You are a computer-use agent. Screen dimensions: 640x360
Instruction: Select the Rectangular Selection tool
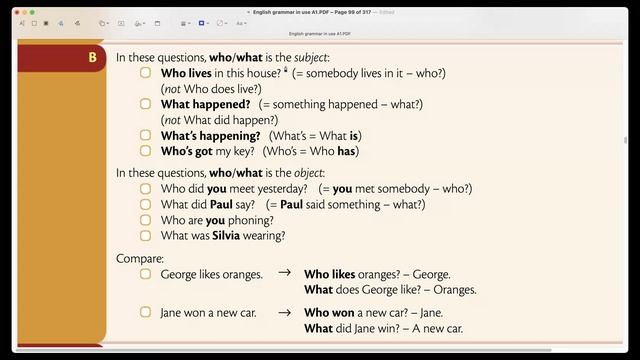click(x=34, y=24)
